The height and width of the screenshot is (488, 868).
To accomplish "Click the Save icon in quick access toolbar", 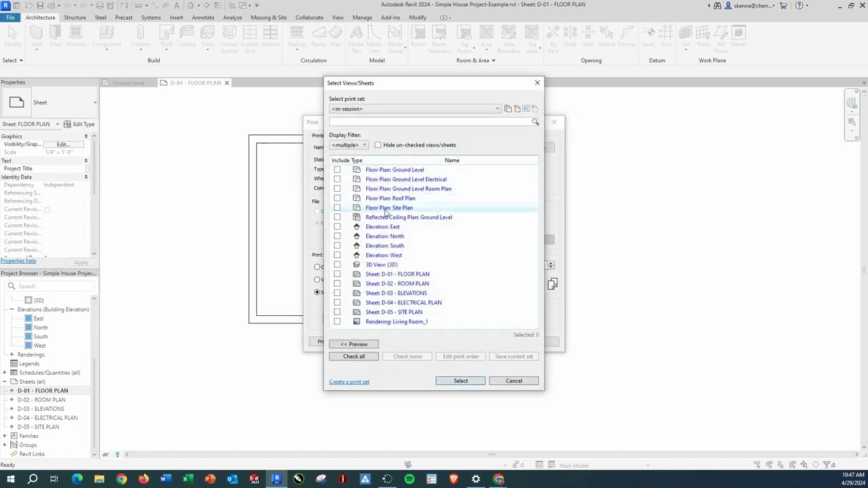I will click(40, 5).
